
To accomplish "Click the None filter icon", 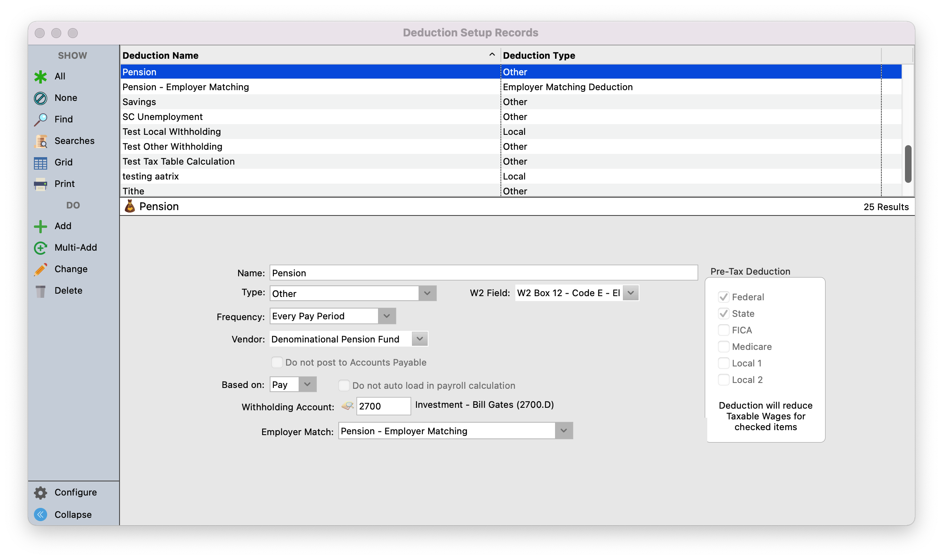I will 41,98.
